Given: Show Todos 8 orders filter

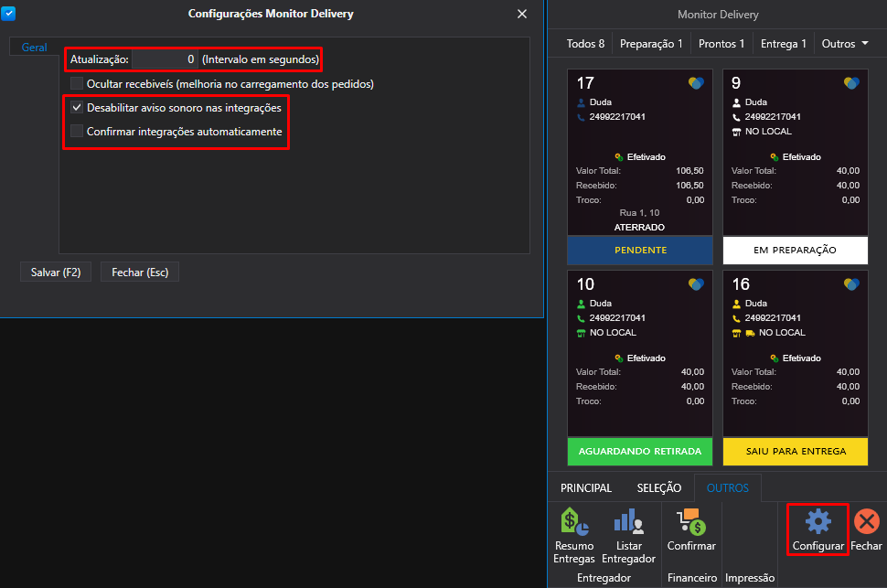Looking at the screenshot, I should [x=585, y=44].
